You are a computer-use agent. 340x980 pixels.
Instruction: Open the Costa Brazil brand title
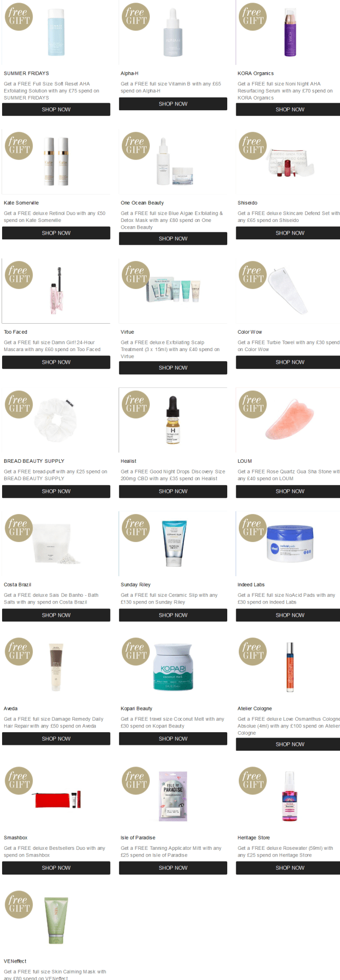17,585
